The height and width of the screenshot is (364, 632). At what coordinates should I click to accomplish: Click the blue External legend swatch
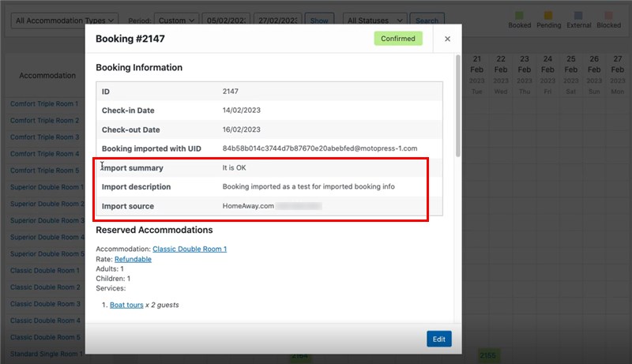[578, 15]
